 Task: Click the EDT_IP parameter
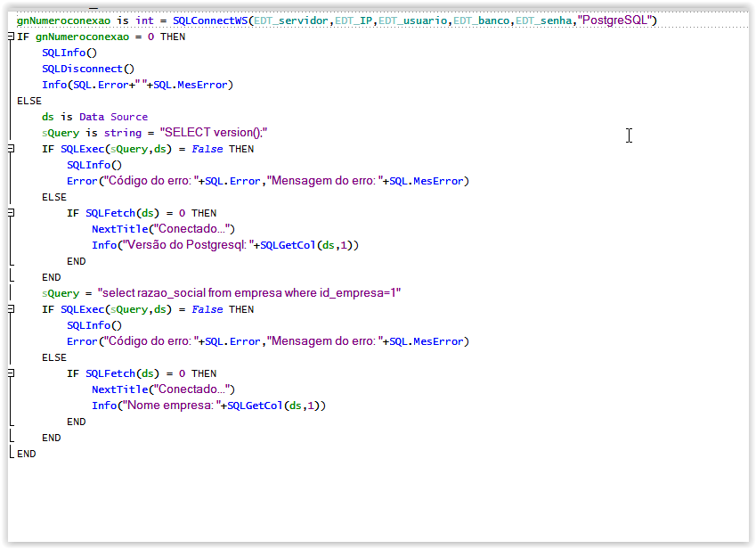pyautogui.click(x=354, y=20)
